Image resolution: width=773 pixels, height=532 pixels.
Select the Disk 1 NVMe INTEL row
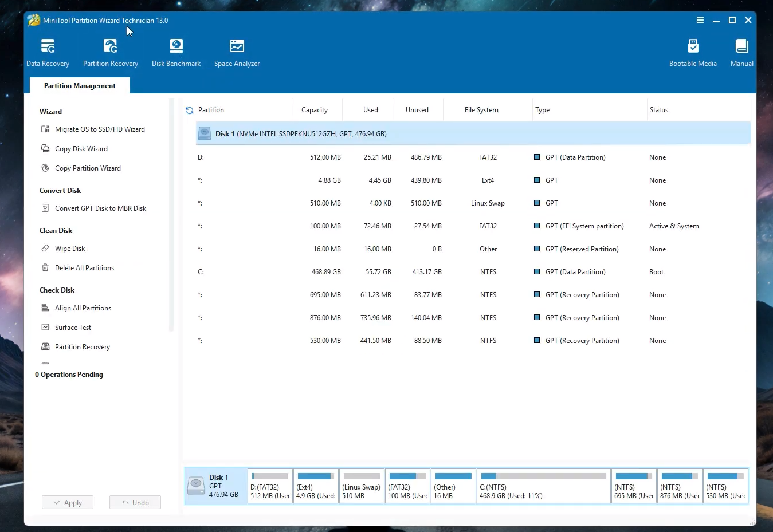[473, 133]
